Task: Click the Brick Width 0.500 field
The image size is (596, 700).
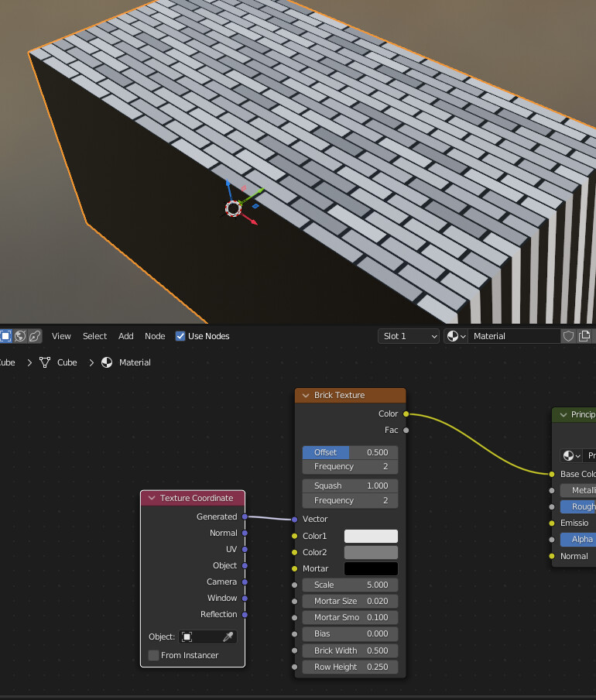Action: (350, 651)
